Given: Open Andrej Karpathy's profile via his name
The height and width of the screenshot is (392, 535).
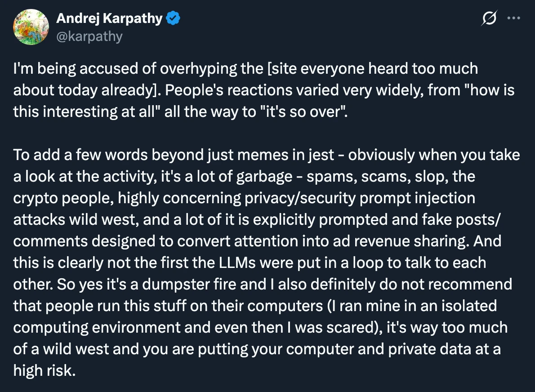Looking at the screenshot, I should (x=109, y=18).
